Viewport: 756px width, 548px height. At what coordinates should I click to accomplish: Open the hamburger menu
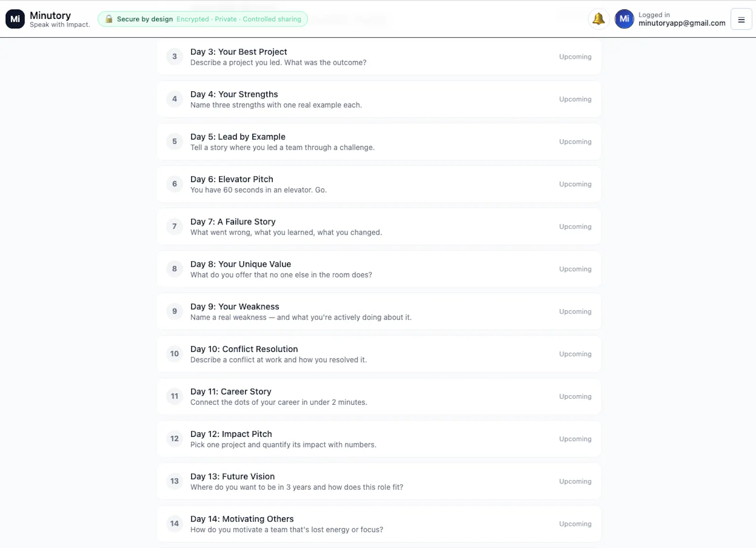pyautogui.click(x=741, y=19)
